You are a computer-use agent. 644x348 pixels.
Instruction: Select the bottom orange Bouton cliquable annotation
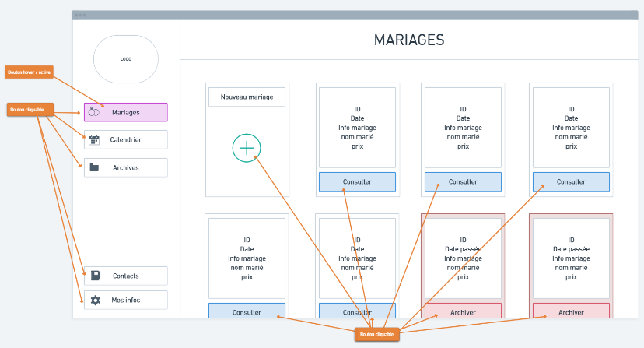[377, 334]
